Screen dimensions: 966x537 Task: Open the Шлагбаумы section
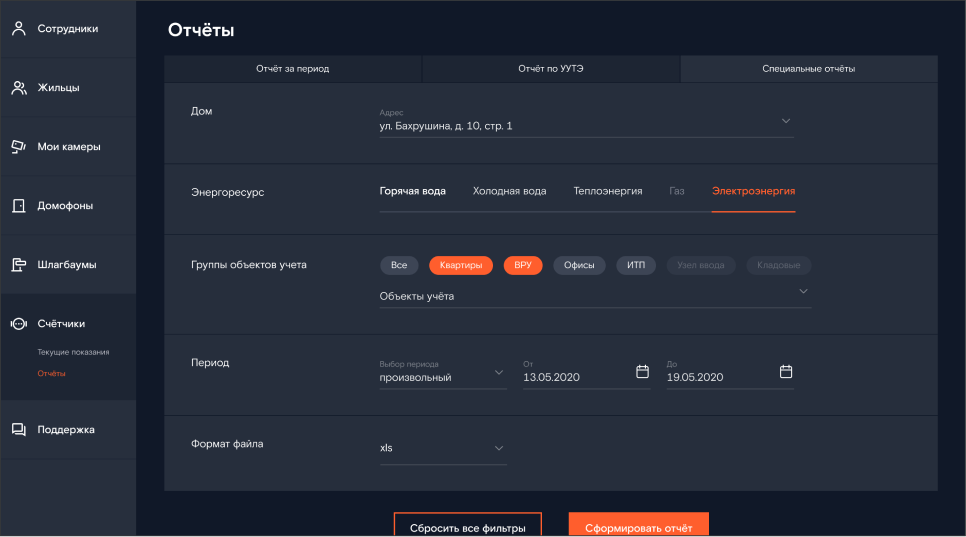pos(68,265)
